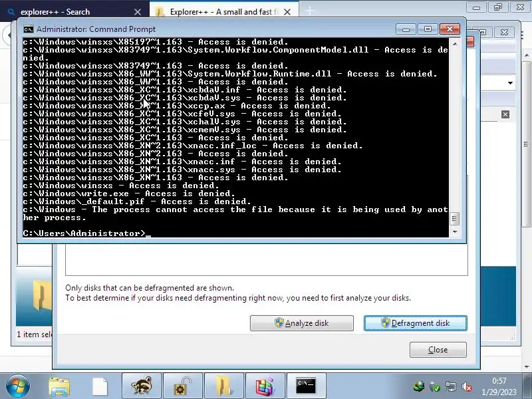The height and width of the screenshot is (399, 532).
Task: Expand dropdown arrow in background Explorer++ window
Action: point(510,83)
